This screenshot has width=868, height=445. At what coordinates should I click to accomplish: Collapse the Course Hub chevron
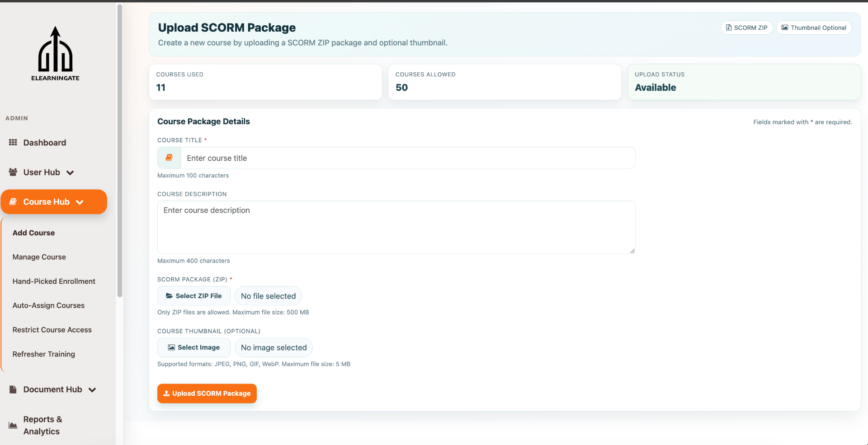(x=80, y=202)
